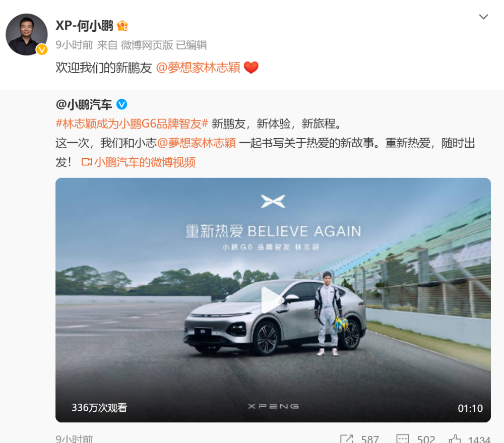Open 小鹏汽车的微博视频 link

click(x=145, y=162)
